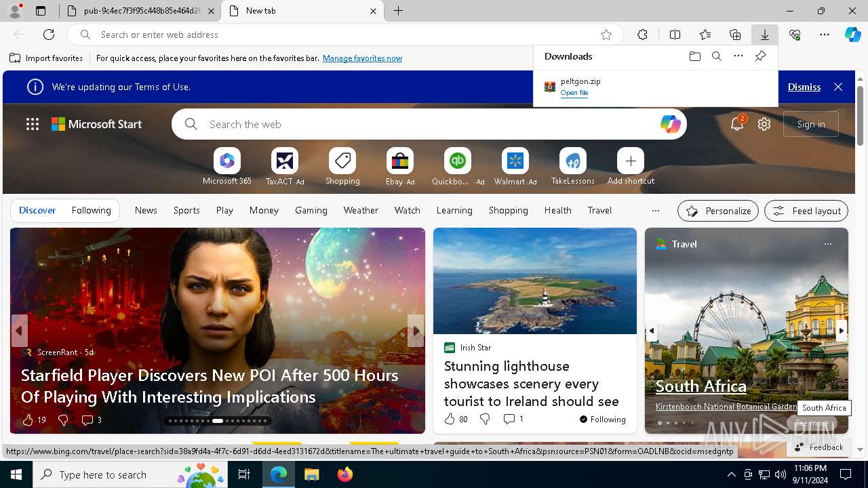Viewport: 868px width, 488px height.
Task: Show next Starfield carousel story
Action: (x=416, y=331)
